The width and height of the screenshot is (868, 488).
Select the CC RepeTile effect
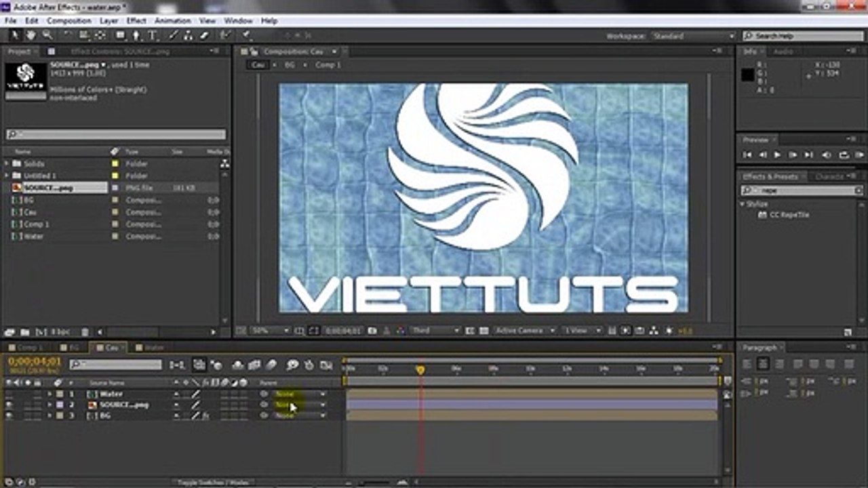[789, 215]
